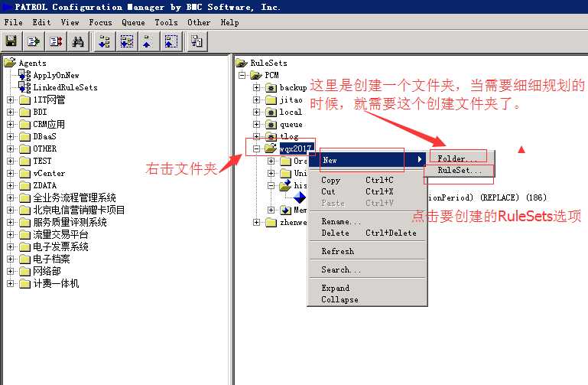Click the RuleSets root folder icon
The height and width of the screenshot is (385, 588).
pyautogui.click(x=242, y=63)
